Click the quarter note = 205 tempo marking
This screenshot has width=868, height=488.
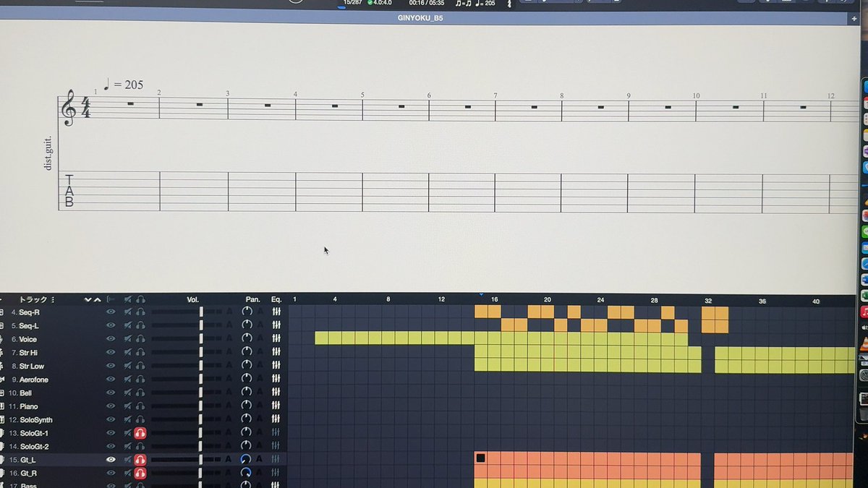[x=124, y=85]
